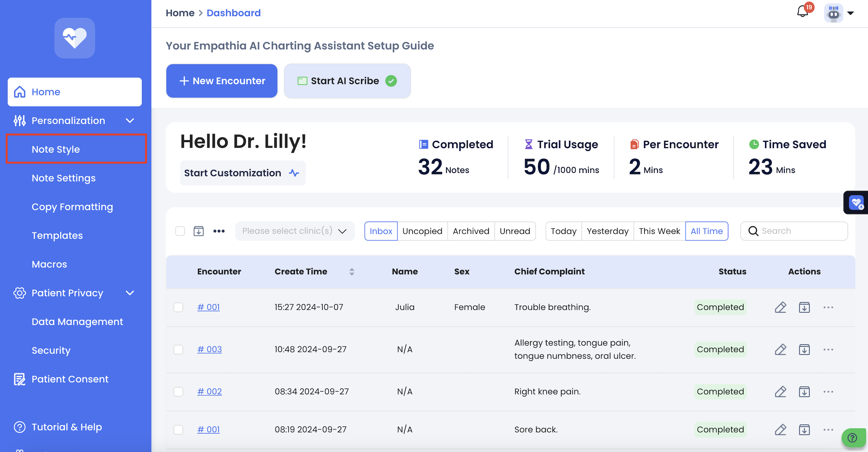This screenshot has width=868, height=452.
Task: Click into the Search input field
Action: point(801,231)
